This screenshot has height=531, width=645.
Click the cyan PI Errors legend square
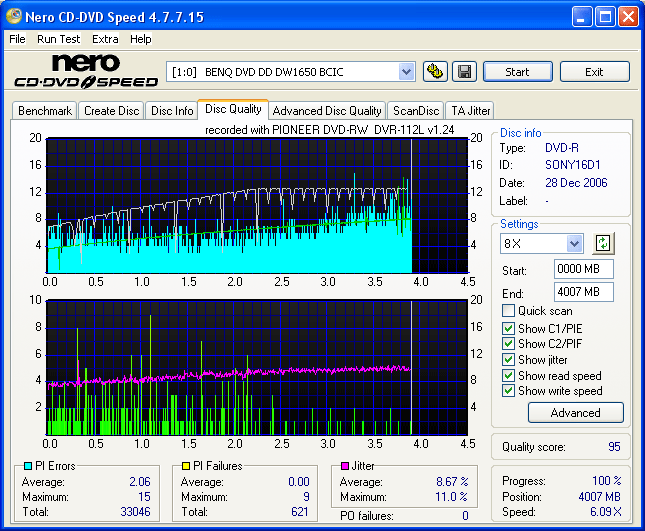click(28, 466)
